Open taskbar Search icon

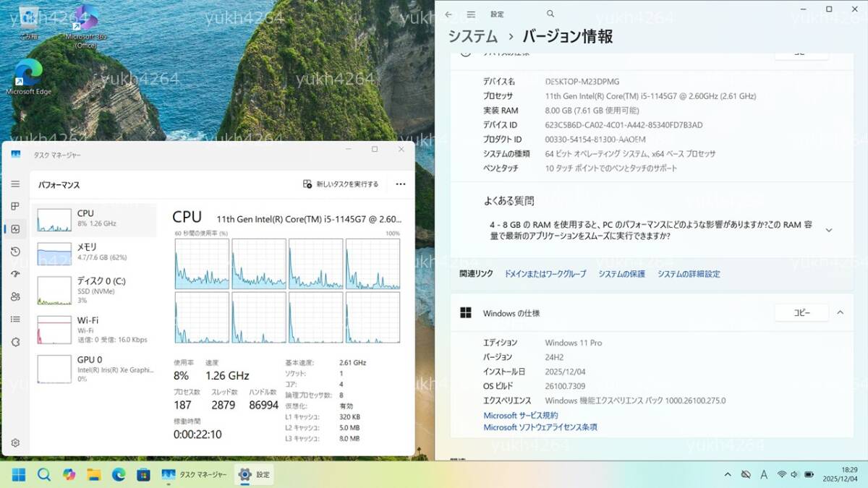[x=44, y=474]
